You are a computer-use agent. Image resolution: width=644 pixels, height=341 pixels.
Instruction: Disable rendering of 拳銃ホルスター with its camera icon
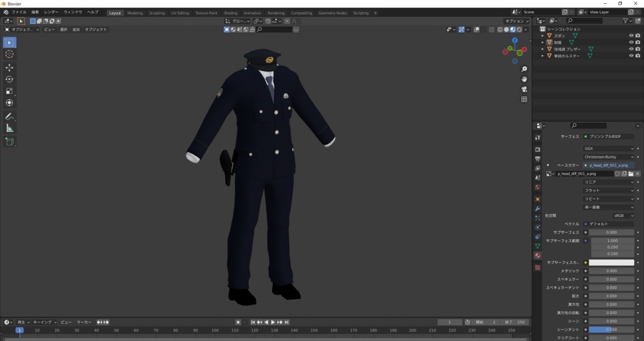click(638, 56)
